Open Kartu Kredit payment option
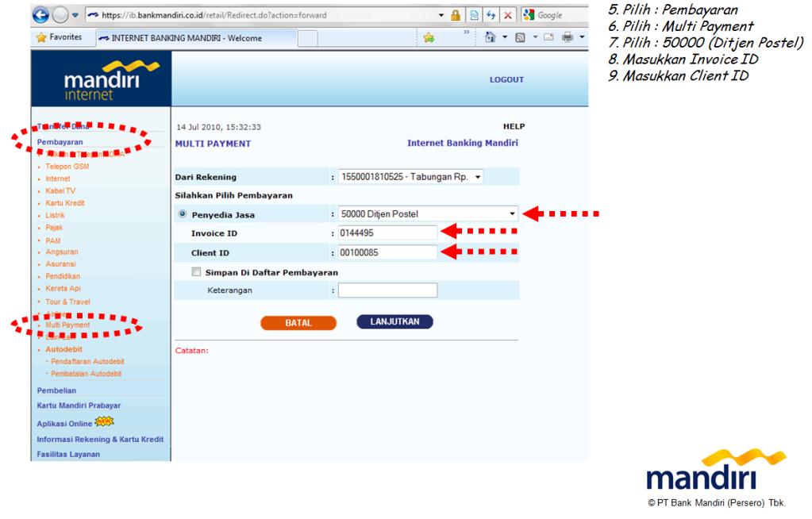Screen dimensions: 812x519 pos(65,203)
